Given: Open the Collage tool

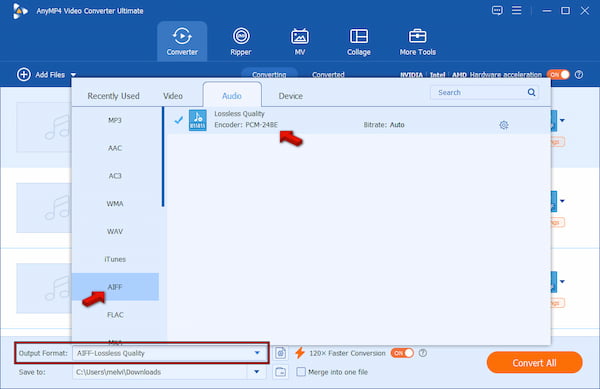Looking at the screenshot, I should (359, 41).
